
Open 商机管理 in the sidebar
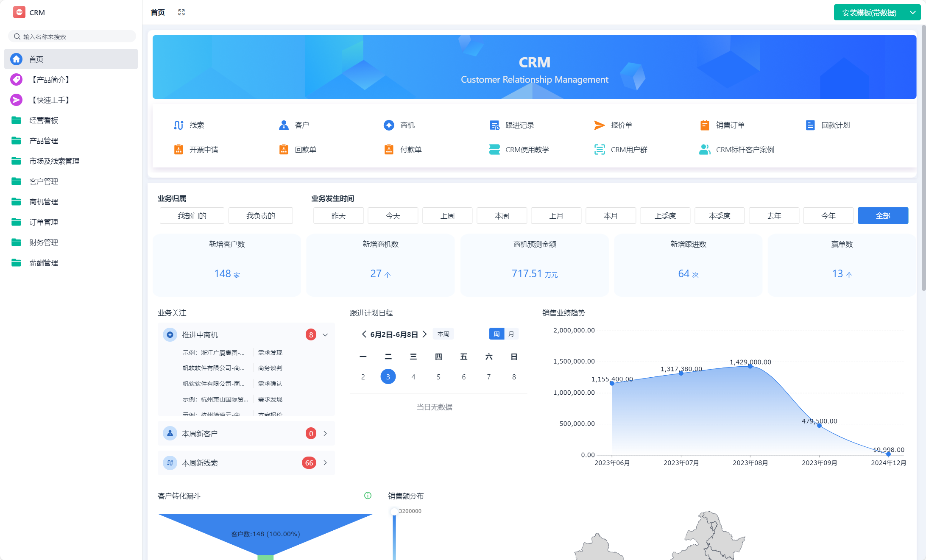pyautogui.click(x=44, y=201)
